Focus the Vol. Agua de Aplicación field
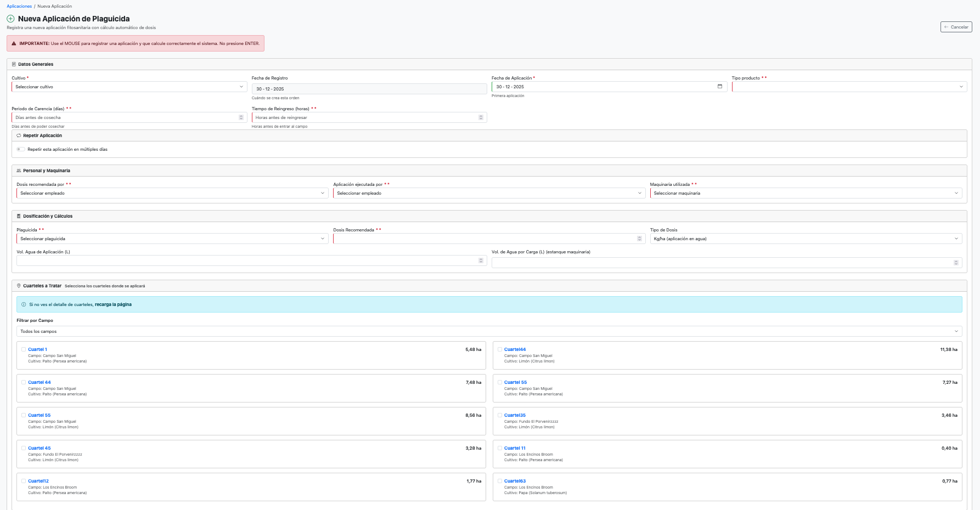This screenshot has height=510, width=980. (x=247, y=260)
